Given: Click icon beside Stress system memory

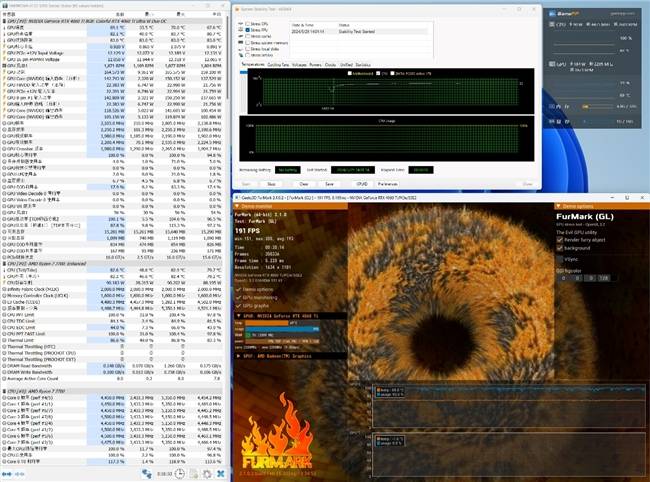Looking at the screenshot, I should pyautogui.click(x=240, y=42).
